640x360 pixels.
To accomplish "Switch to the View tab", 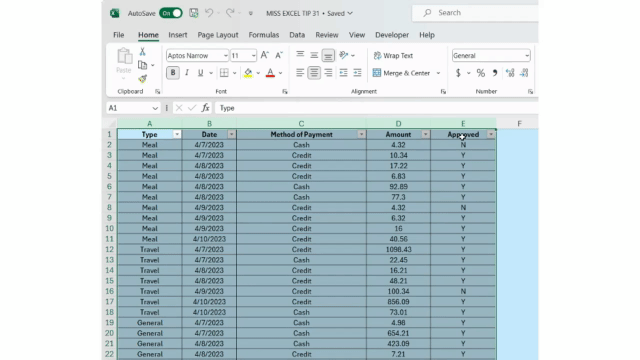I will (x=357, y=35).
